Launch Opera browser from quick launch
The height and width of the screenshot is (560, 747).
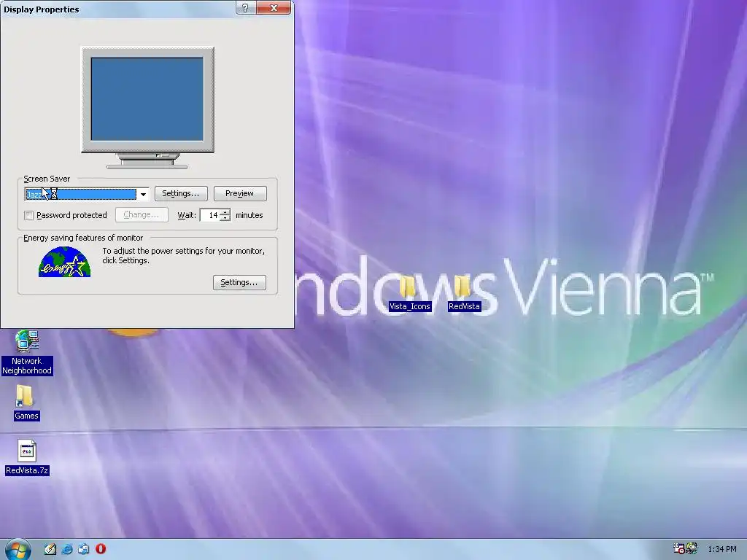pyautogui.click(x=101, y=549)
